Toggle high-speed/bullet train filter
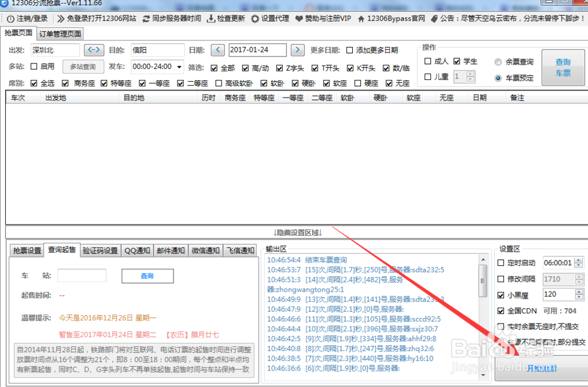Screen dimensions: 588x387 (x=245, y=68)
